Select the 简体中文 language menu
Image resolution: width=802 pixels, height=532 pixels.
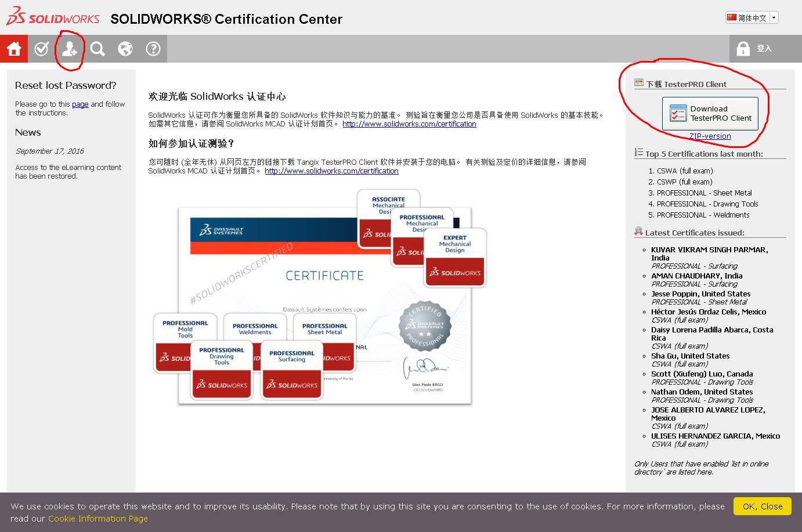click(x=751, y=17)
